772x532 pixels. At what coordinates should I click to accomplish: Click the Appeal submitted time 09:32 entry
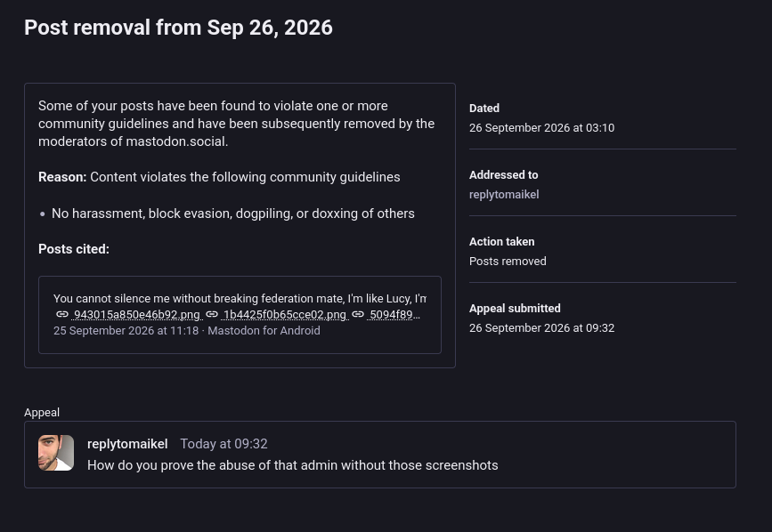coord(541,328)
